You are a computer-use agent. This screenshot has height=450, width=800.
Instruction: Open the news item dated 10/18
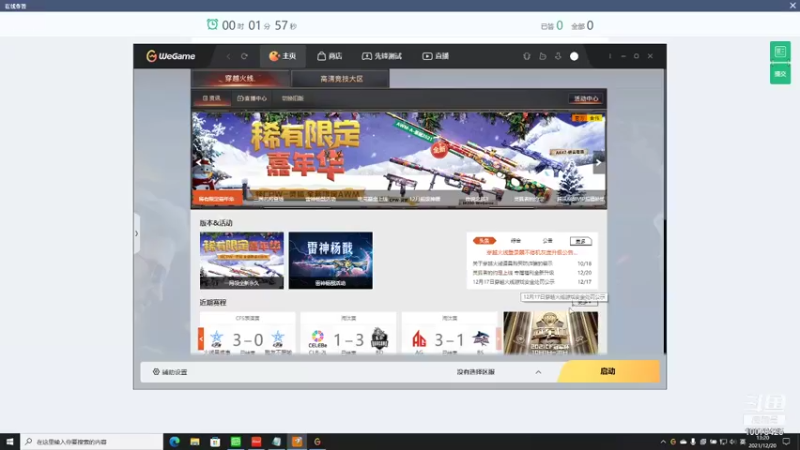[x=532, y=264]
